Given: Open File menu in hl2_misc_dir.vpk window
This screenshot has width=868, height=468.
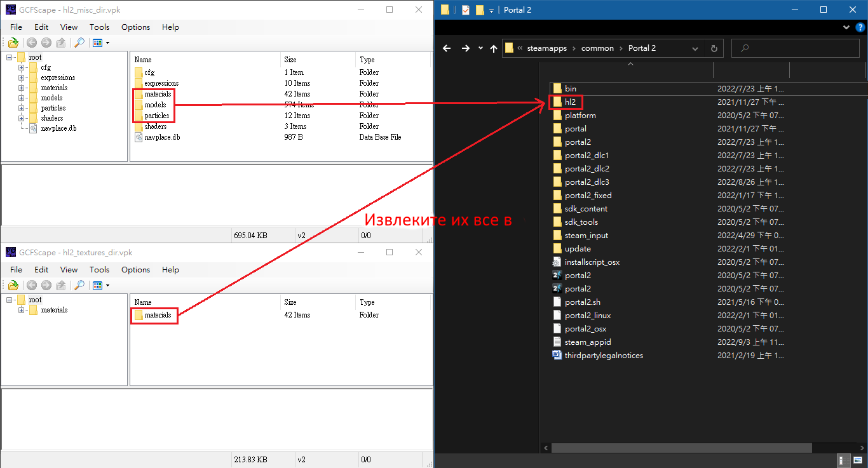Looking at the screenshot, I should [x=16, y=27].
